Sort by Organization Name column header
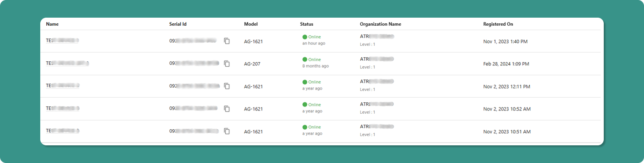The height and width of the screenshot is (163, 644). (380, 24)
